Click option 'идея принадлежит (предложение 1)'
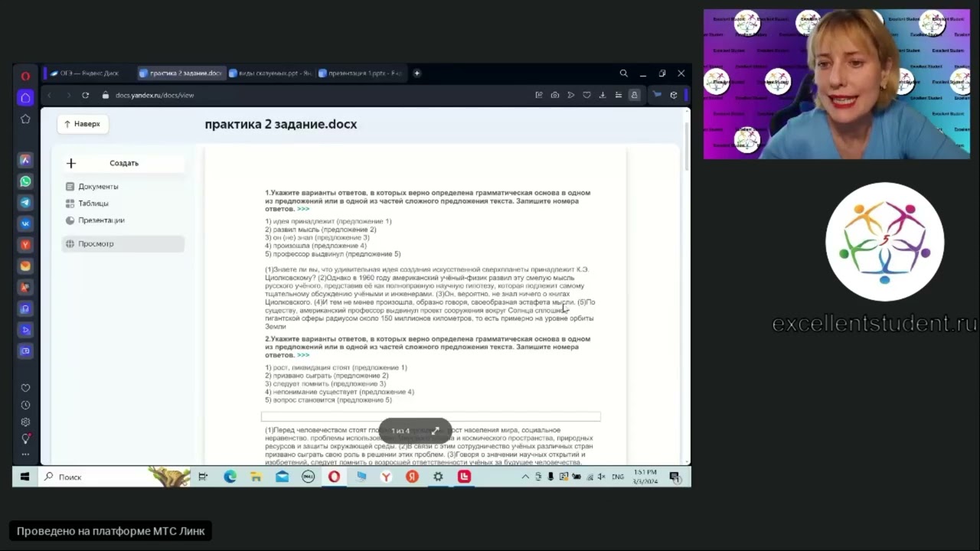 coord(328,221)
